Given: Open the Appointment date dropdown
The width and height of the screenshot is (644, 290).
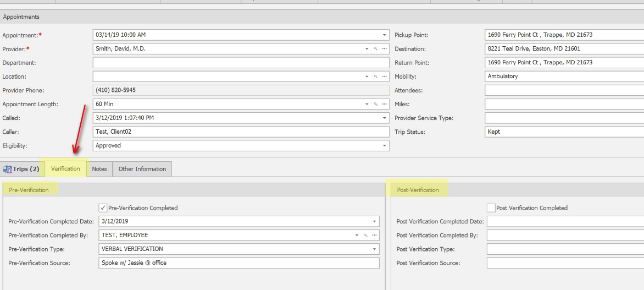Looking at the screenshot, I should pos(385,35).
